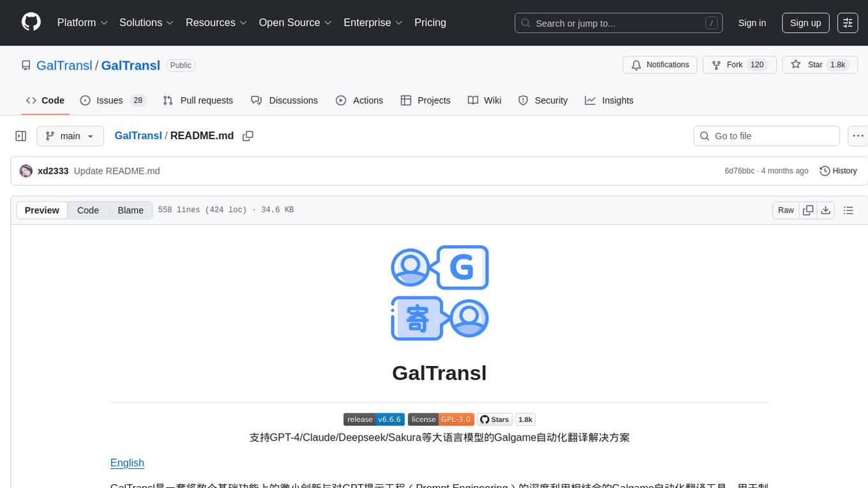
Task: Select the Preview view
Action: pos(42,210)
